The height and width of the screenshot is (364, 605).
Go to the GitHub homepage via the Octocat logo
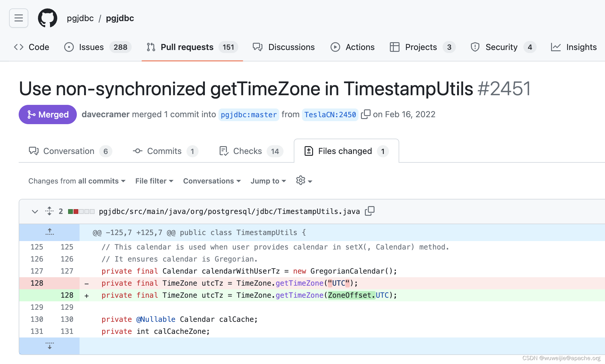click(48, 18)
